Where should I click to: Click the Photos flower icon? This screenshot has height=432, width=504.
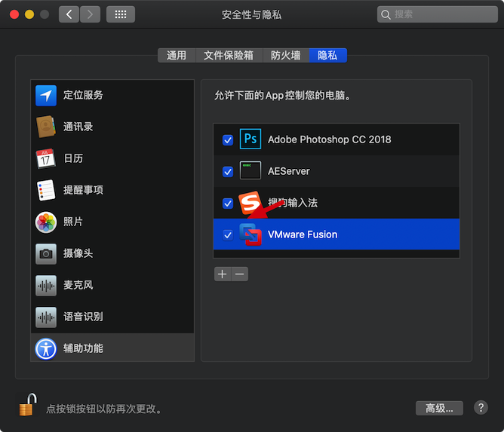[x=46, y=222]
